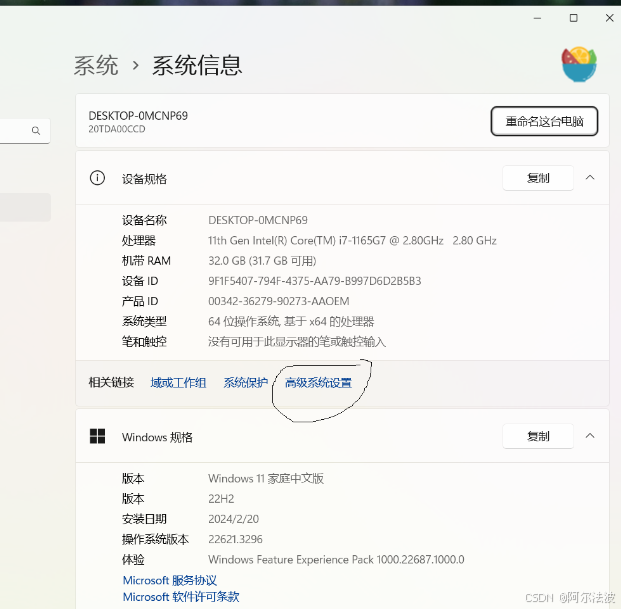
Task: Click the 安装日期 value 2024/2/20
Action: (x=233, y=519)
